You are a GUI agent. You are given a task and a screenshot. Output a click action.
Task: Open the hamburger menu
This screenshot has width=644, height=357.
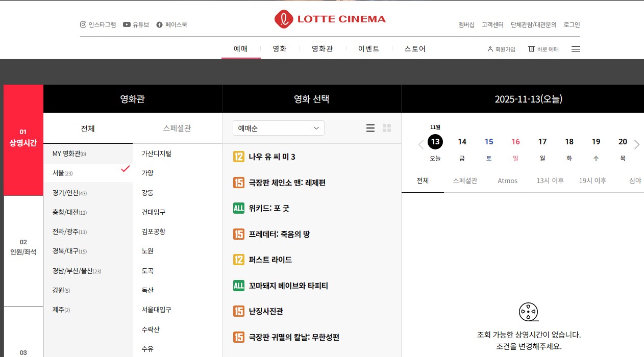pos(576,49)
